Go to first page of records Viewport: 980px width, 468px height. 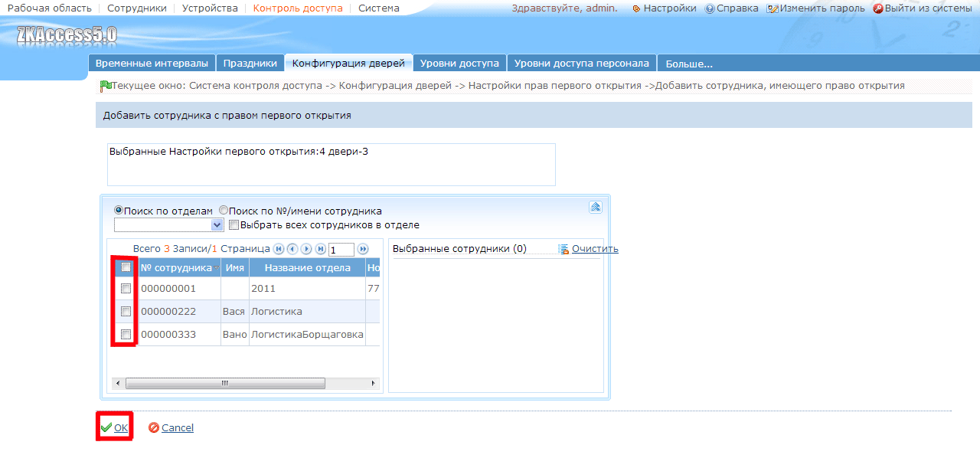(279, 249)
